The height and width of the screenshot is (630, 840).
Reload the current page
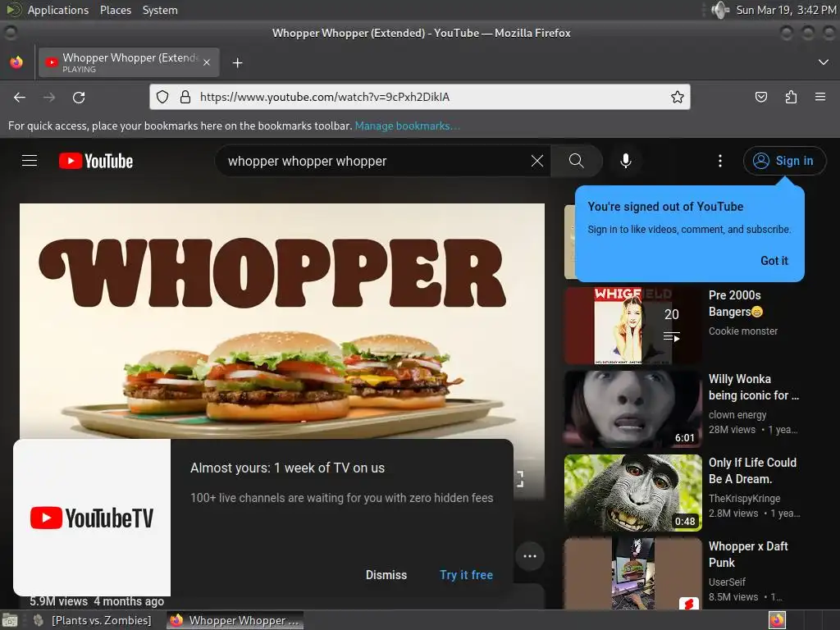[79, 97]
